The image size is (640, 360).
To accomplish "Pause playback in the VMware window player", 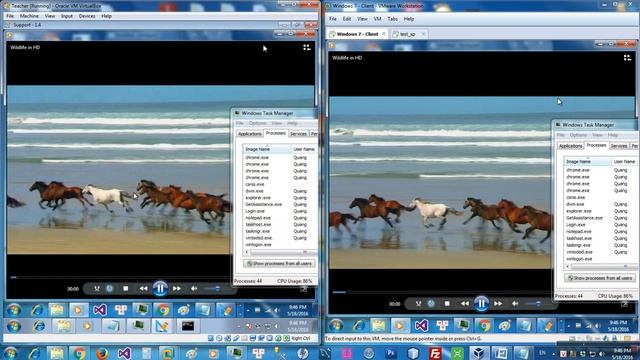I will 481,304.
